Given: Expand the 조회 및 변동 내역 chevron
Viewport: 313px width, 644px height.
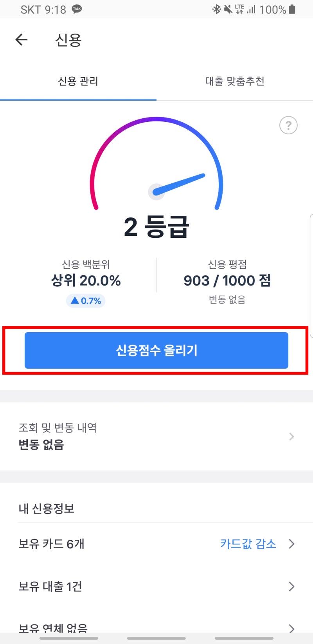Looking at the screenshot, I should [291, 436].
